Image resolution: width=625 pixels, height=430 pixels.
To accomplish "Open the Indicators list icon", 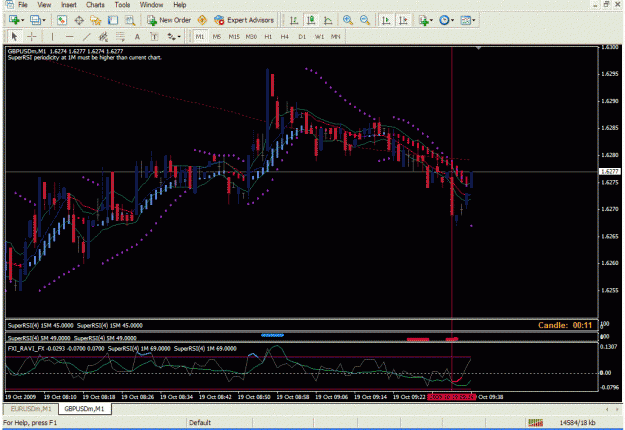I will point(423,20).
